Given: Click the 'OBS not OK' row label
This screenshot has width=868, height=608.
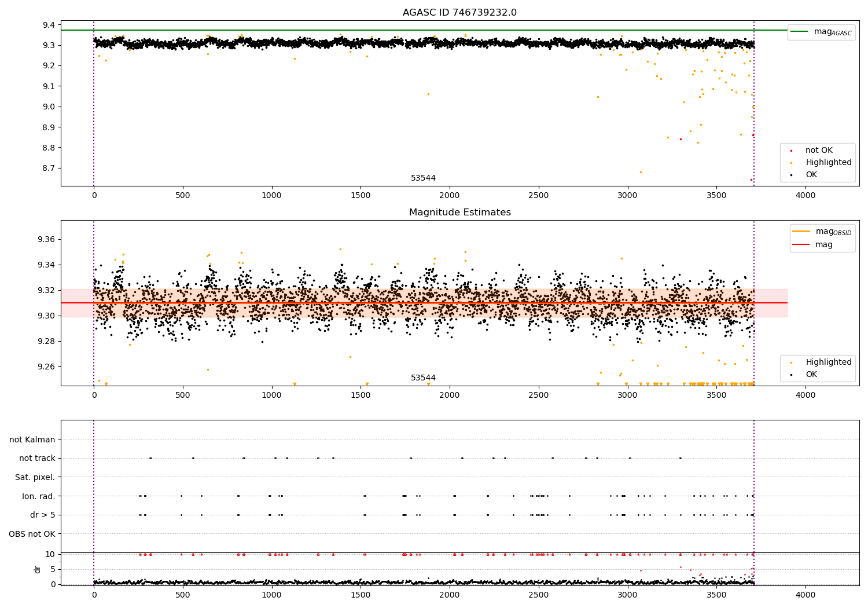Looking at the screenshot, I should tap(32, 534).
